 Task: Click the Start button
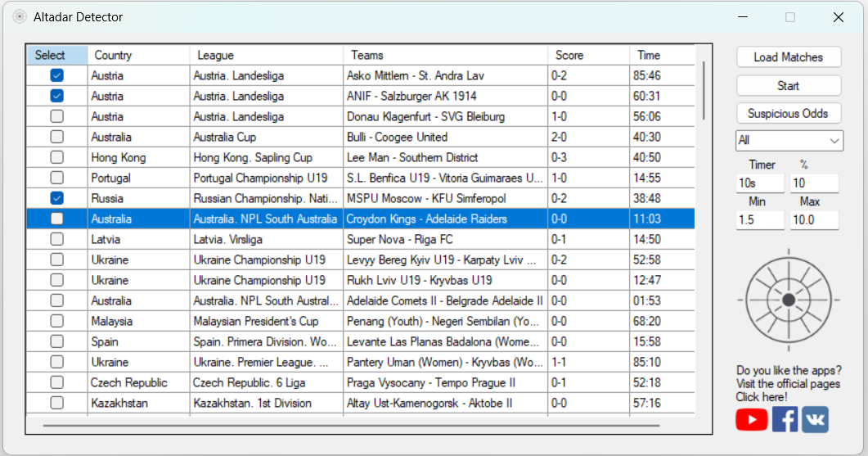click(x=789, y=86)
